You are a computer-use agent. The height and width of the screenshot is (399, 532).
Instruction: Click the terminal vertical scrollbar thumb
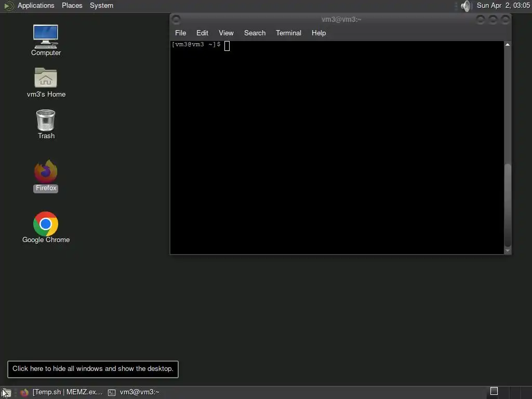coord(508,205)
